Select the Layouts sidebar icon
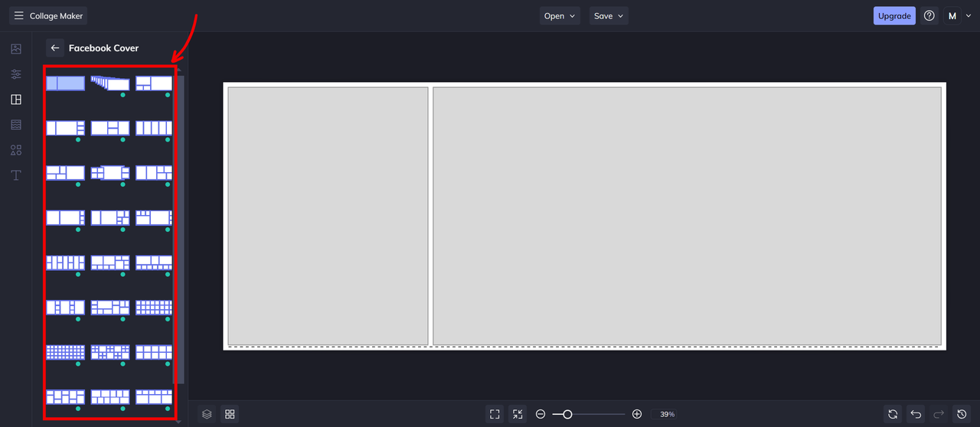This screenshot has height=427, width=980. 16,99
